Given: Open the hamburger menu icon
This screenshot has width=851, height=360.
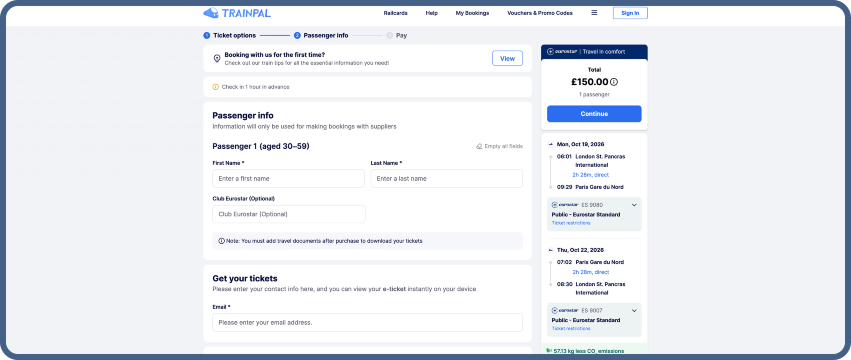Looking at the screenshot, I should pyautogui.click(x=594, y=13).
